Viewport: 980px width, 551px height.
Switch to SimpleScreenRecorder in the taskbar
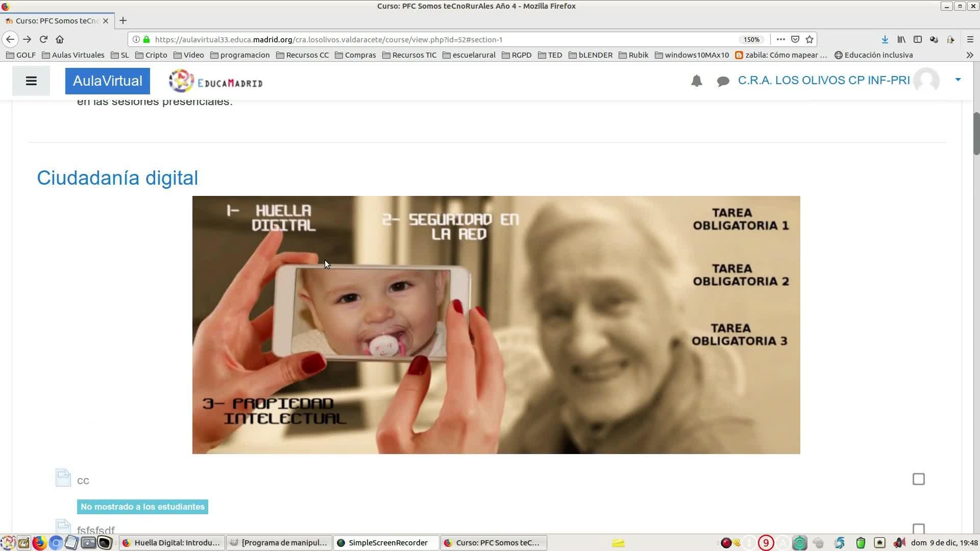tap(385, 543)
